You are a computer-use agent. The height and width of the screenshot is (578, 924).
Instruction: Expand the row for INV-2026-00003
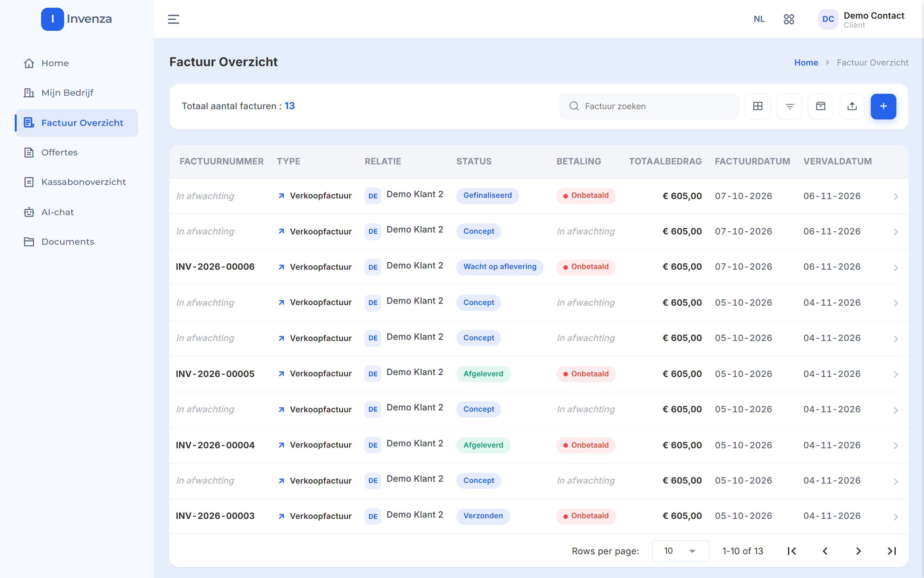click(895, 517)
